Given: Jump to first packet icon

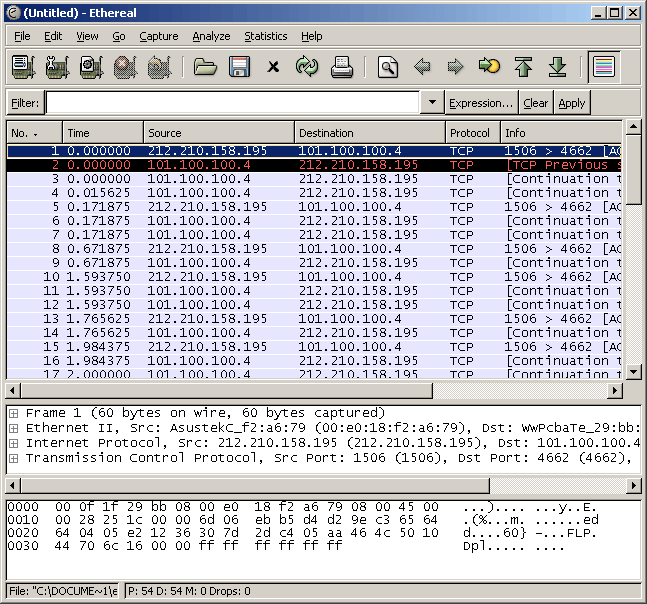Looking at the screenshot, I should click(523, 67).
